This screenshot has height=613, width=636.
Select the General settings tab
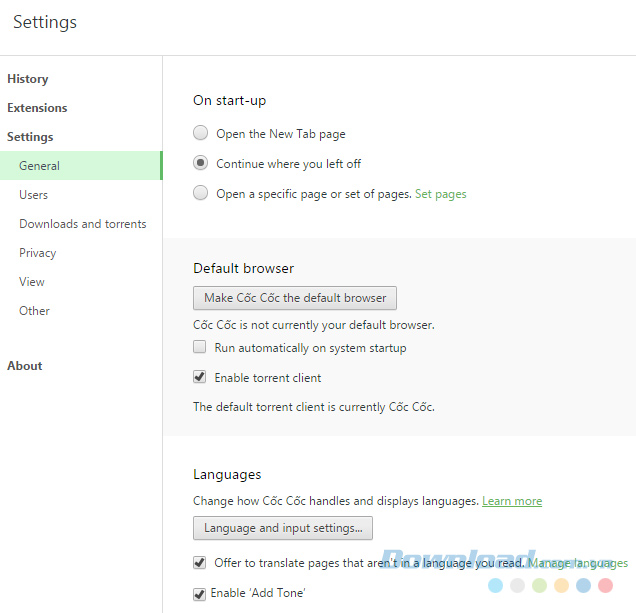40,166
